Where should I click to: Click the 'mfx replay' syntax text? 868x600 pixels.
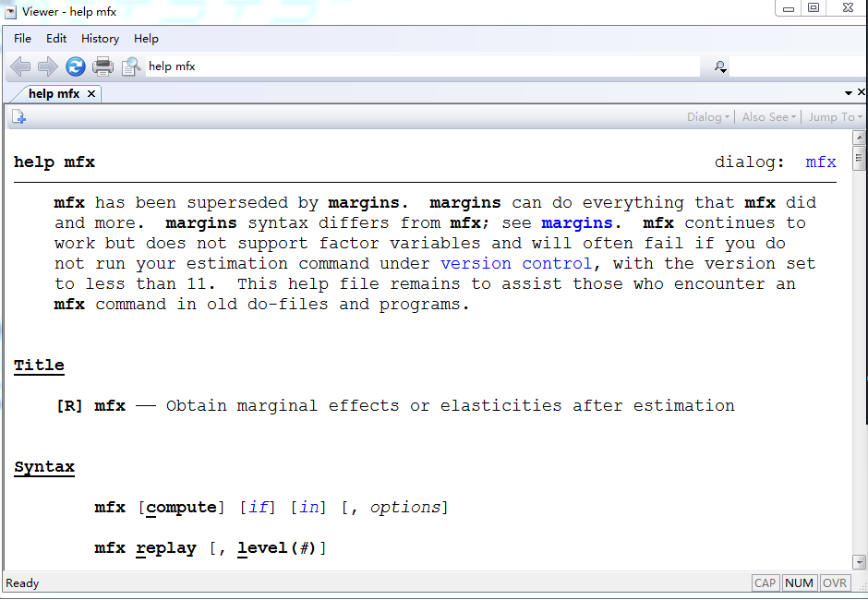(145, 548)
